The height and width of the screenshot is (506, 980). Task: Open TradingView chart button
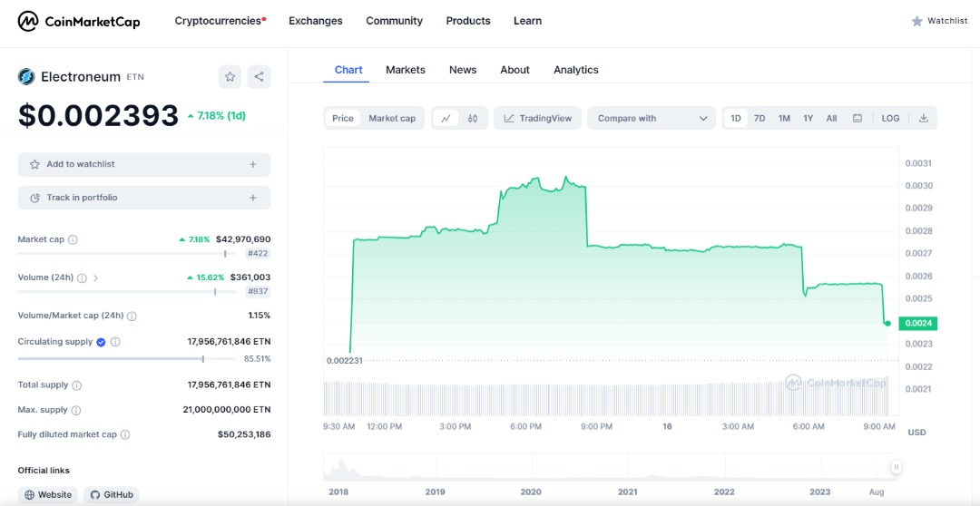point(537,118)
